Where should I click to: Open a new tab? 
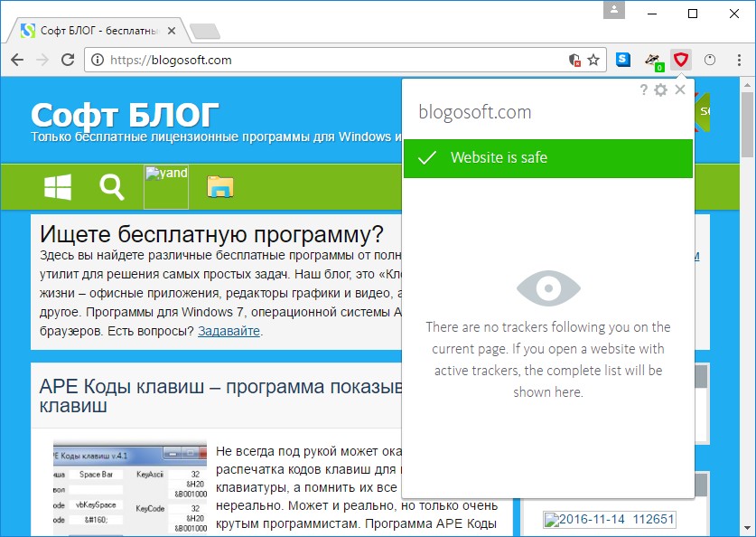205,32
